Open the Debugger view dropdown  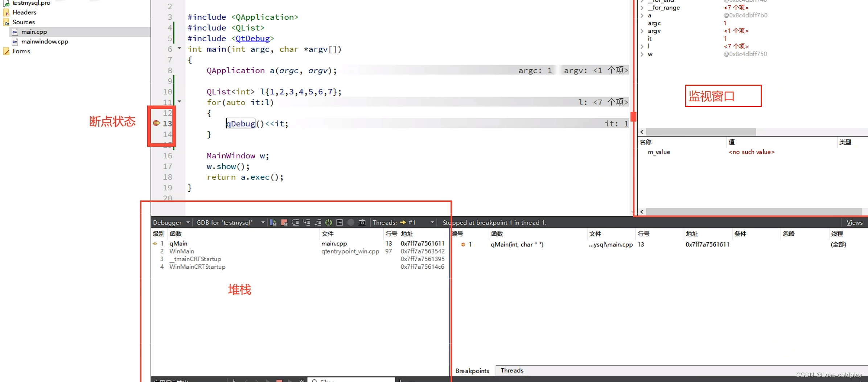(x=171, y=223)
